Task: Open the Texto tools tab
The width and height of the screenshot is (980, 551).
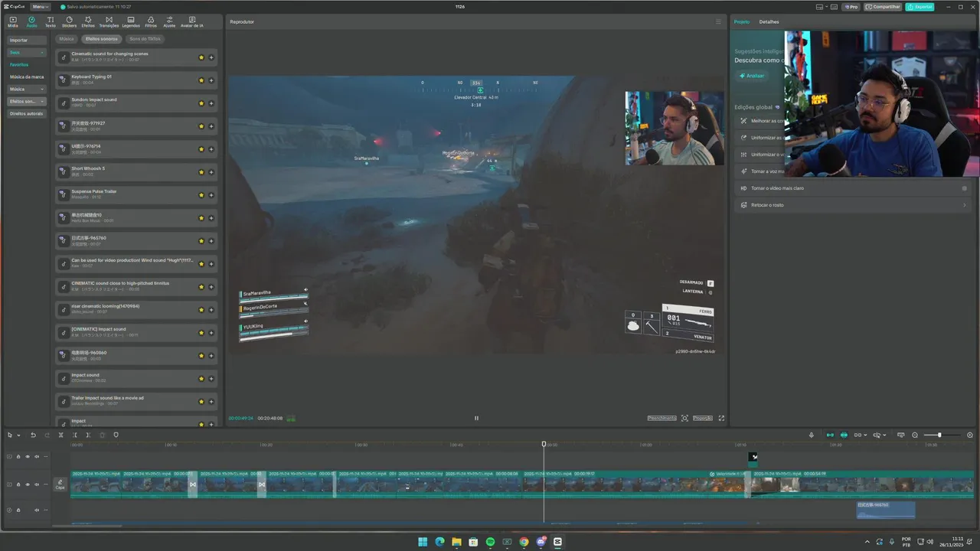Action: (51, 21)
